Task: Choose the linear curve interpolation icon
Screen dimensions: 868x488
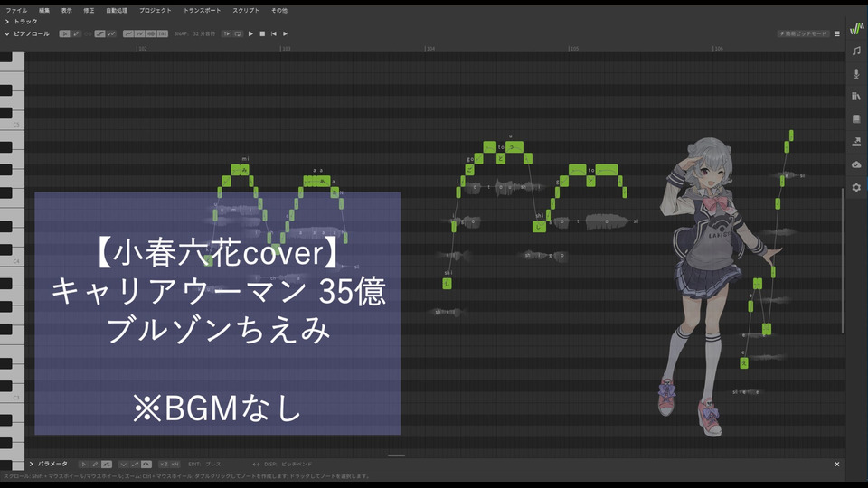Action: coord(135,465)
